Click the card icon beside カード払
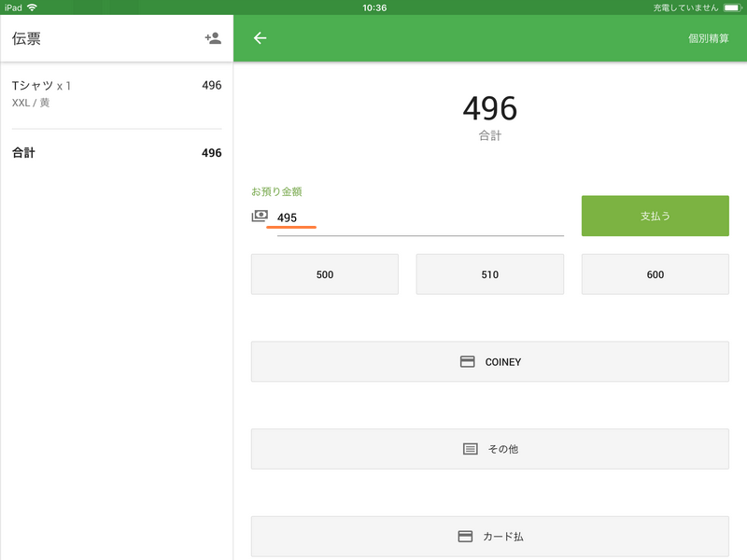The height and width of the screenshot is (560, 747). click(x=465, y=537)
